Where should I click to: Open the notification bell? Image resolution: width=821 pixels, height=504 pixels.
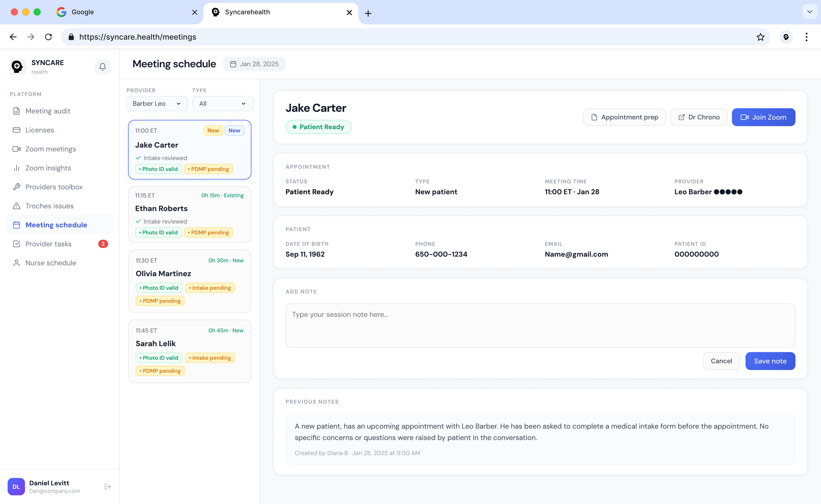tap(102, 67)
